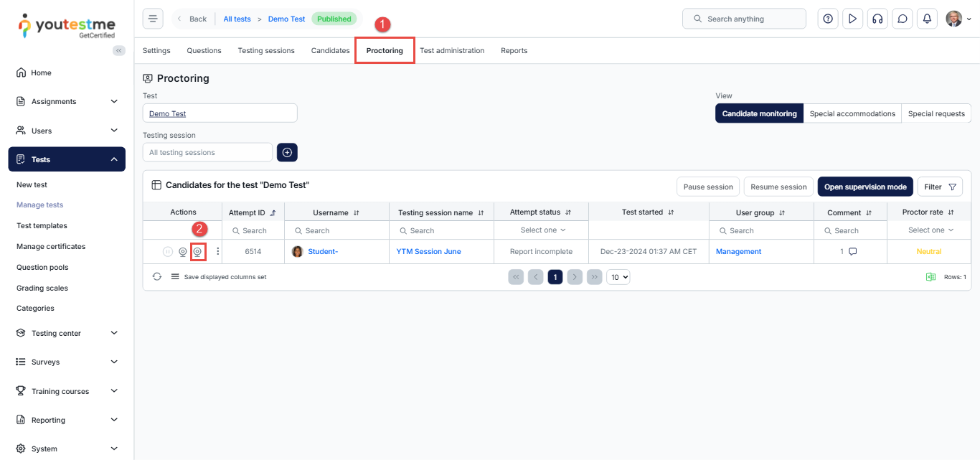Switch view to Special requests
Image resolution: width=980 pixels, height=460 pixels.
click(936, 113)
